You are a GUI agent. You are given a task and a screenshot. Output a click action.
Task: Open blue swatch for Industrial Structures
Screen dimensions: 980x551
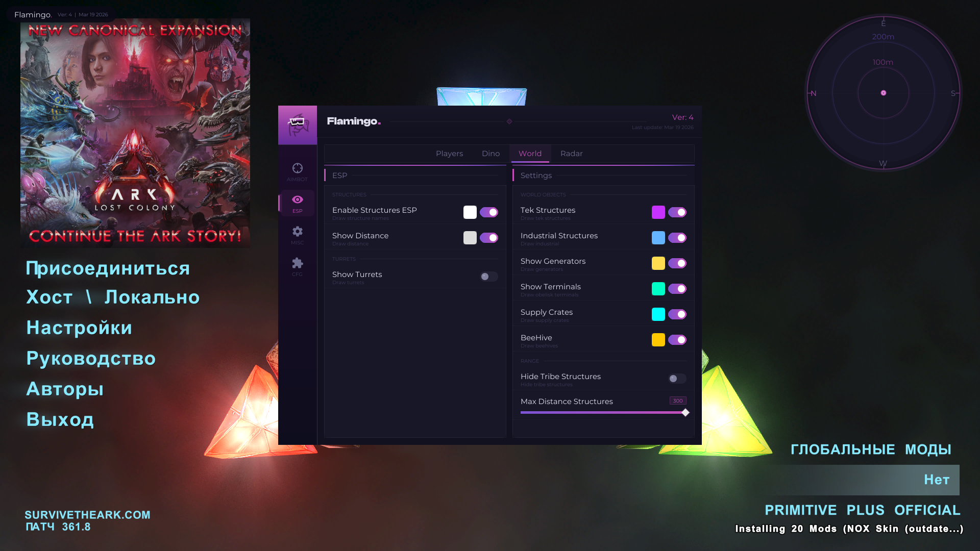pyautogui.click(x=658, y=238)
